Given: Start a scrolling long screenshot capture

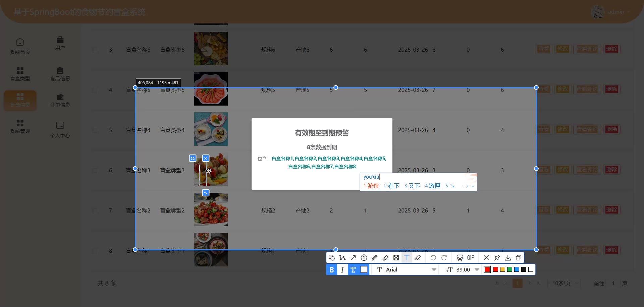Looking at the screenshot, I should pos(460,258).
